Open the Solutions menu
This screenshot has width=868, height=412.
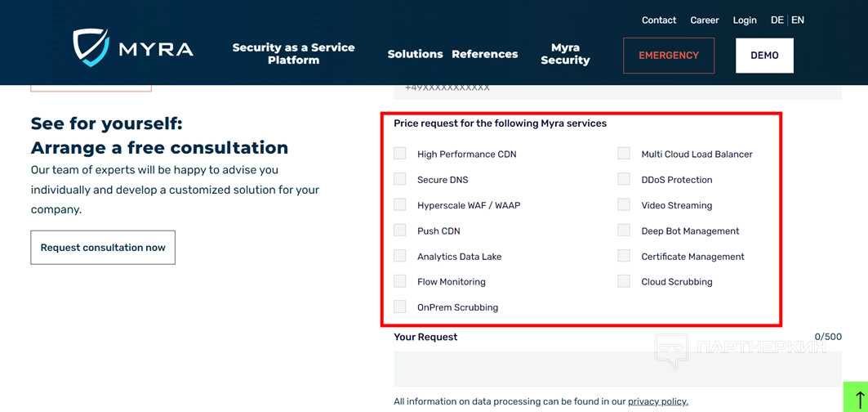415,54
